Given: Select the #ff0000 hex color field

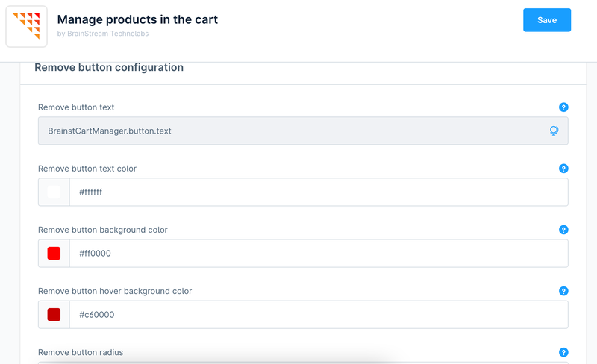Looking at the screenshot, I should click(x=318, y=253).
